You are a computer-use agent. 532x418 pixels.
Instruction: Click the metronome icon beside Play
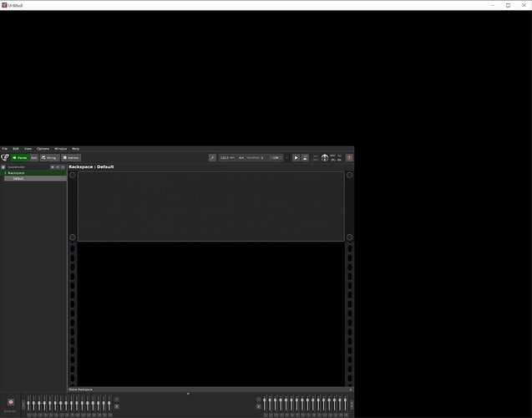305,157
